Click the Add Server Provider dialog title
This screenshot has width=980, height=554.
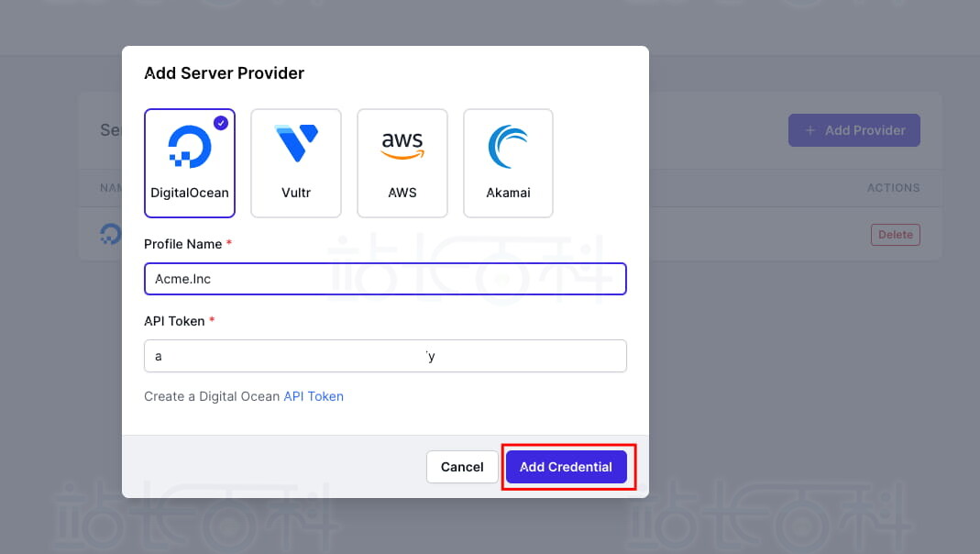coord(225,72)
